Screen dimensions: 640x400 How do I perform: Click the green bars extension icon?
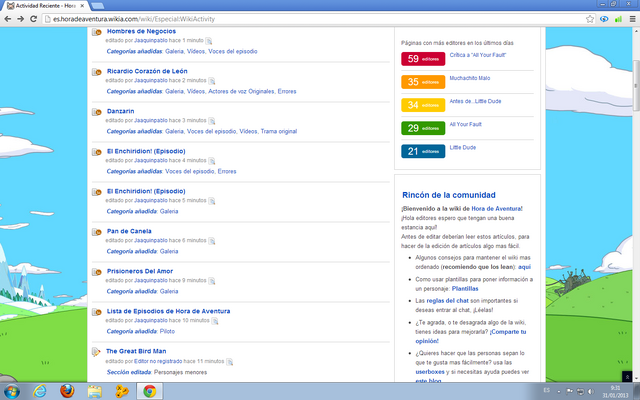coord(618,19)
